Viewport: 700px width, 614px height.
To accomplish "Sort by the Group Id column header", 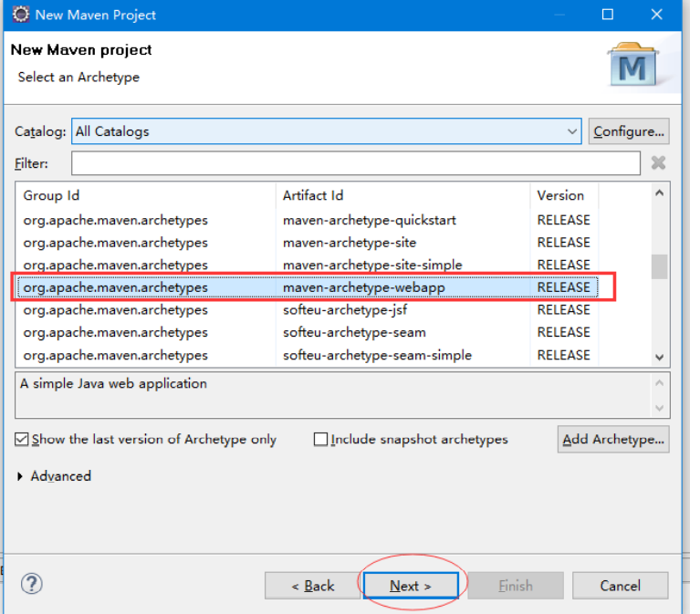I will pyautogui.click(x=145, y=195).
